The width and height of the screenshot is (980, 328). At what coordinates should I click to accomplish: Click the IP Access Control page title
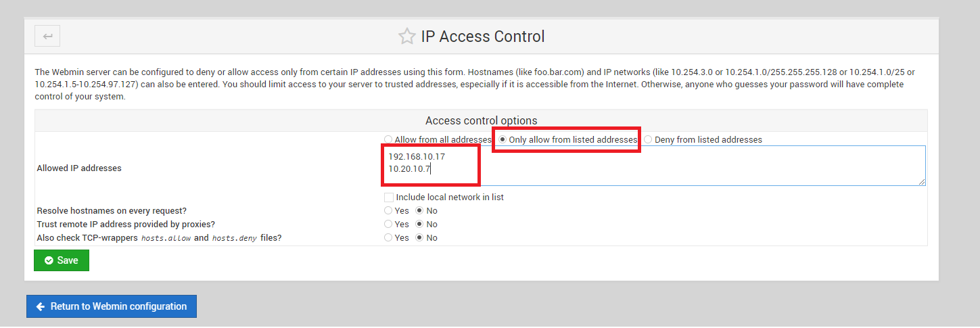point(483,37)
